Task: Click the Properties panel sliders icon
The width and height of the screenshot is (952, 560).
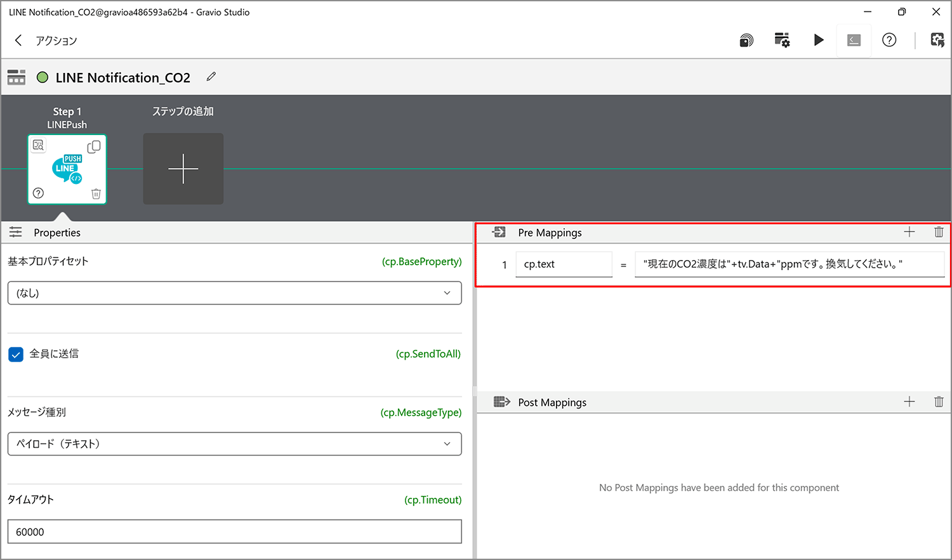Action: tap(16, 233)
